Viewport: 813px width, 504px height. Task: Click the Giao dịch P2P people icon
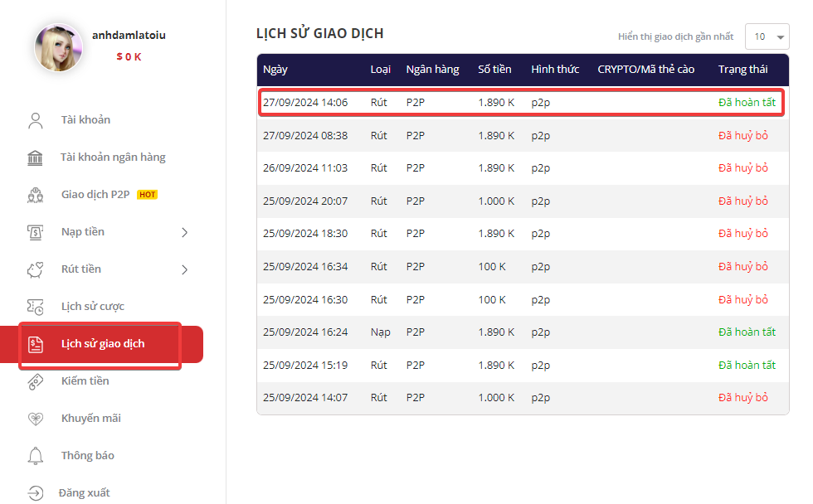tap(35, 195)
